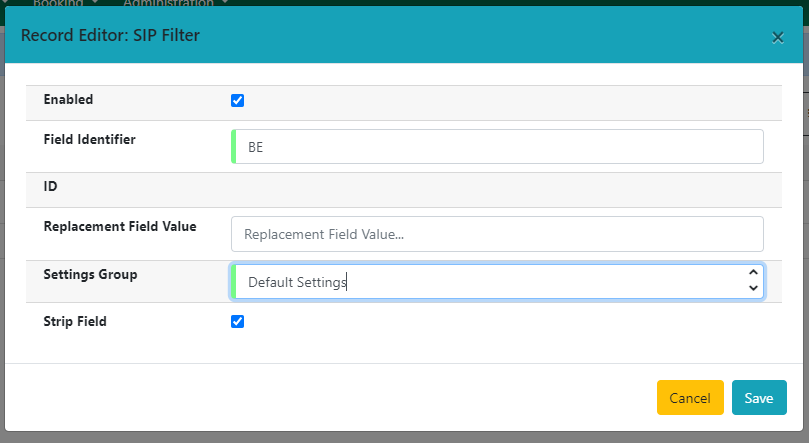Select the Replacement Field Value label
Image resolution: width=809 pixels, height=443 pixels.
(120, 227)
